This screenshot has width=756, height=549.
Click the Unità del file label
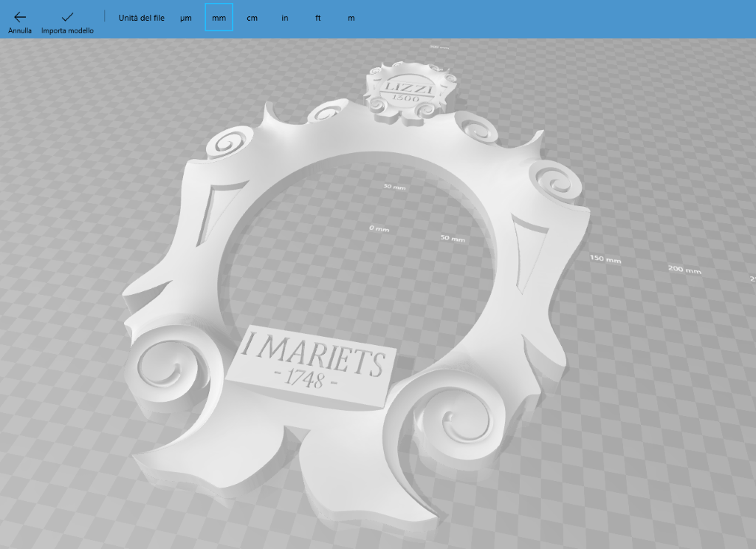pos(141,18)
